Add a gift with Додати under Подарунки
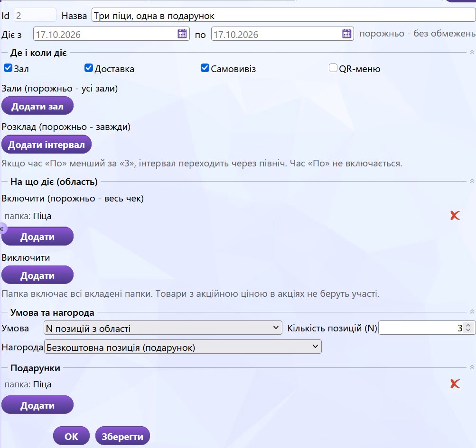 coord(37,405)
